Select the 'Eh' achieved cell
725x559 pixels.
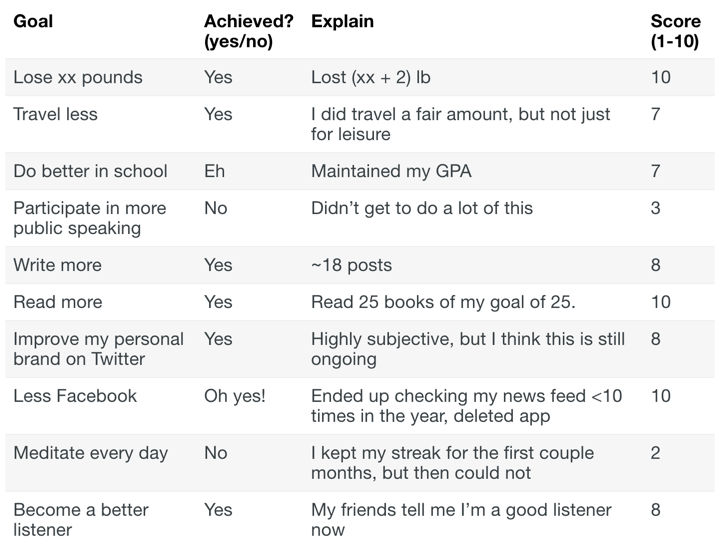coord(214,171)
